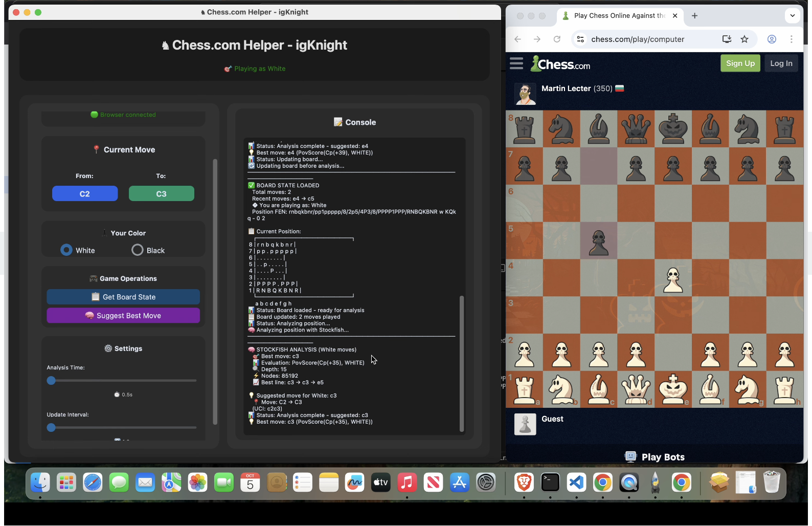Reload the chess.com page
Image resolution: width=812 pixels, height=526 pixels.
[557, 39]
